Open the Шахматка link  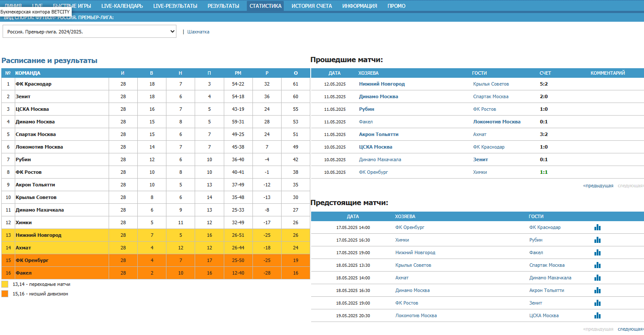tap(198, 32)
